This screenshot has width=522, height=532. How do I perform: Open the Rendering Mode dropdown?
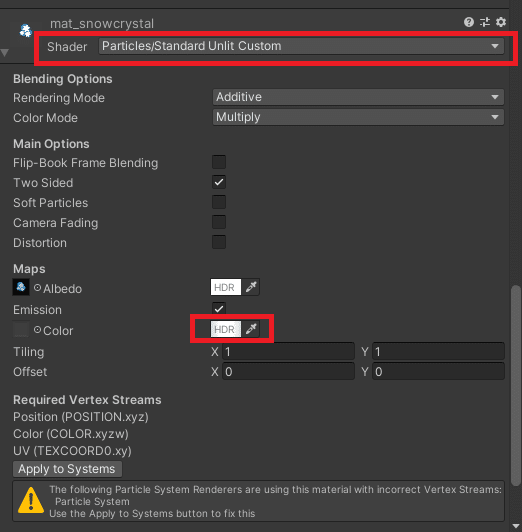(x=358, y=97)
